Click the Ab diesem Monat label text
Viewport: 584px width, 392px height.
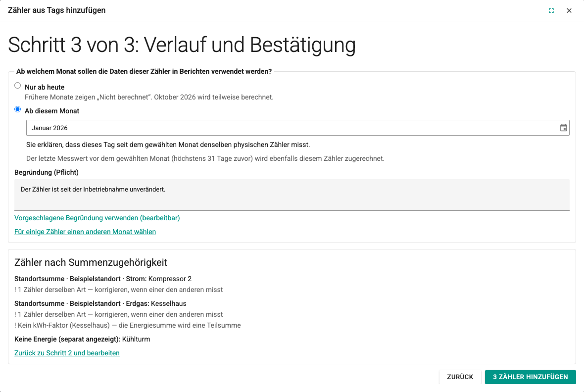coord(52,111)
